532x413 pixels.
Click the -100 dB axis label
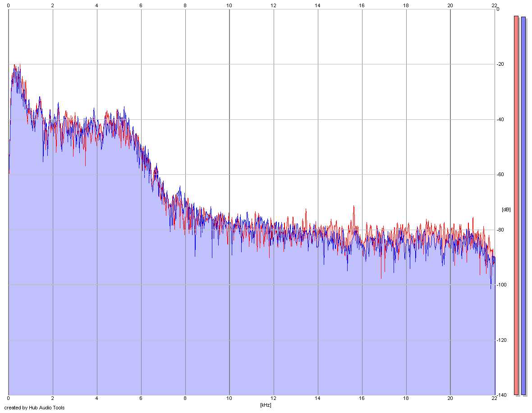pos(501,285)
